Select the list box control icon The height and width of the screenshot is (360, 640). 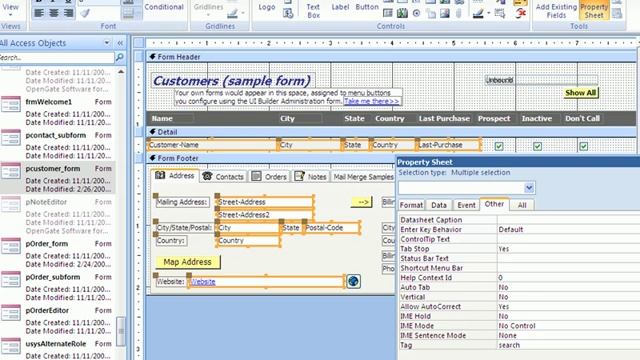(x=388, y=13)
